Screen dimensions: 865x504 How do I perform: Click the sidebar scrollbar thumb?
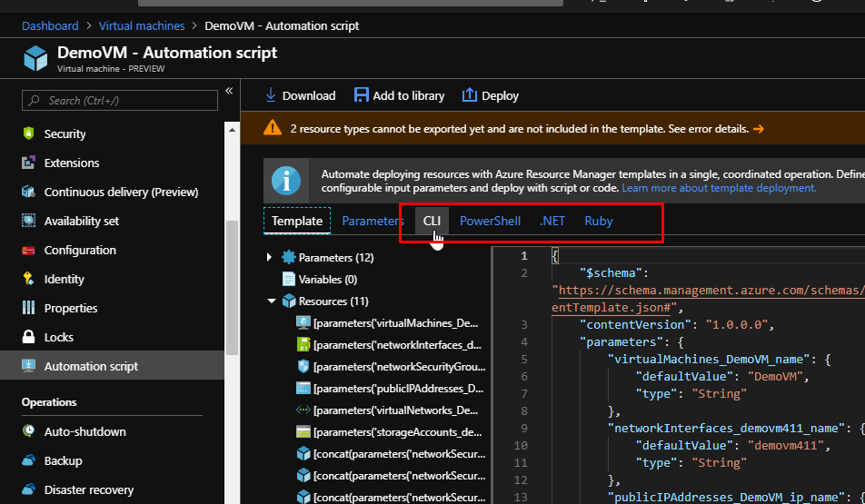point(233,287)
